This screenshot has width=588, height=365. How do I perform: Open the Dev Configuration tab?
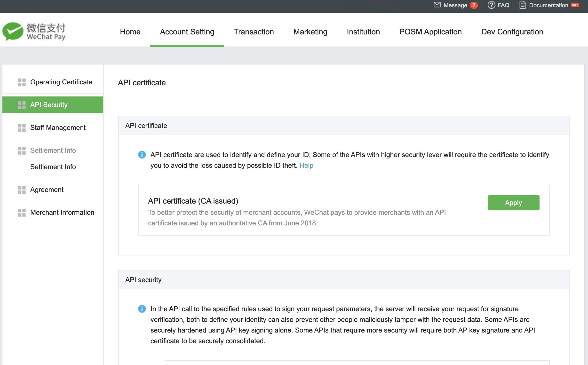pos(512,32)
